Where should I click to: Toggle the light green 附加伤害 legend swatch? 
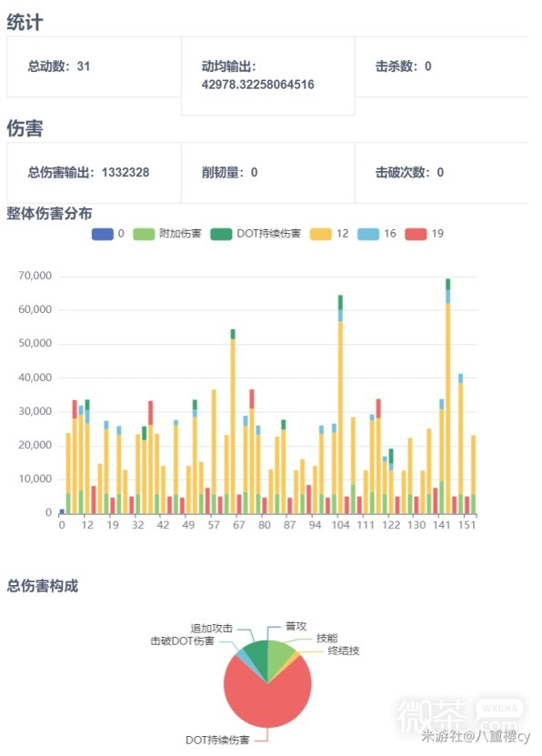click(x=144, y=234)
